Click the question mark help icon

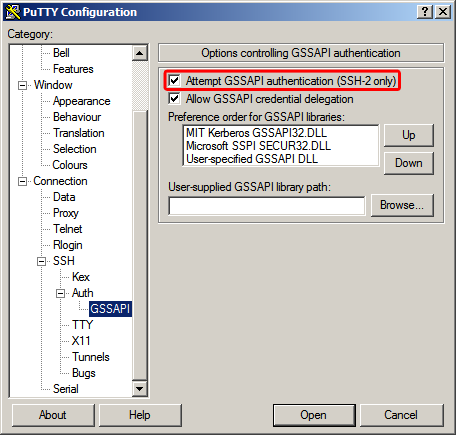(425, 12)
